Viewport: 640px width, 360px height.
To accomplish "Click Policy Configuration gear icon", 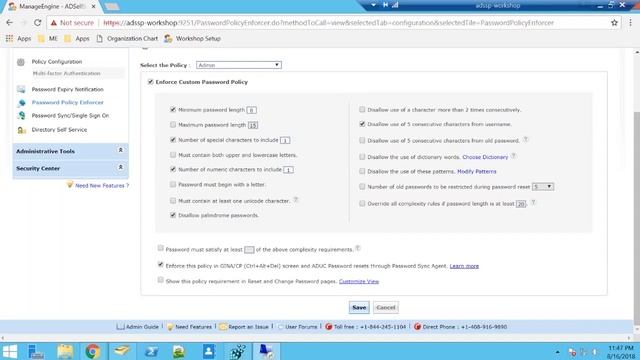I will pyautogui.click(x=21, y=62).
